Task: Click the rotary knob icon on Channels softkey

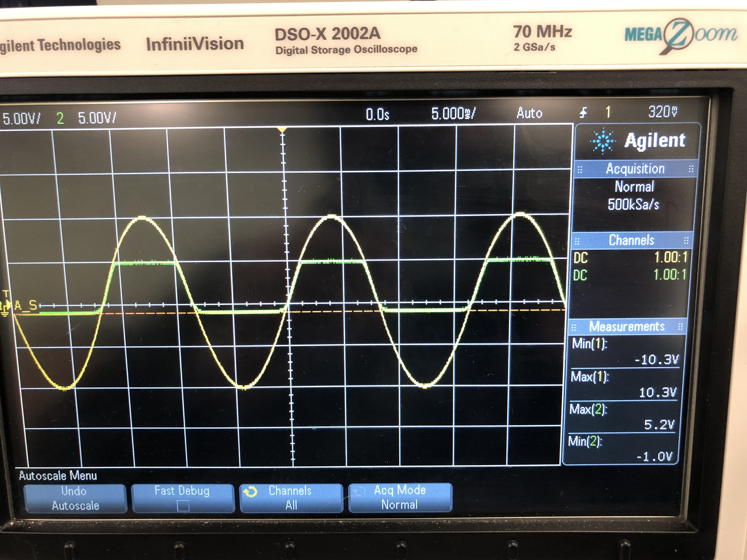Action: [x=250, y=491]
